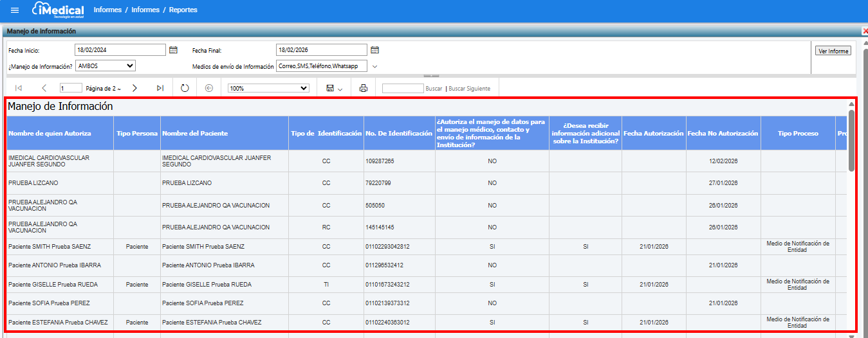Click the Ver Informe button
868x338 pixels.
(x=833, y=51)
